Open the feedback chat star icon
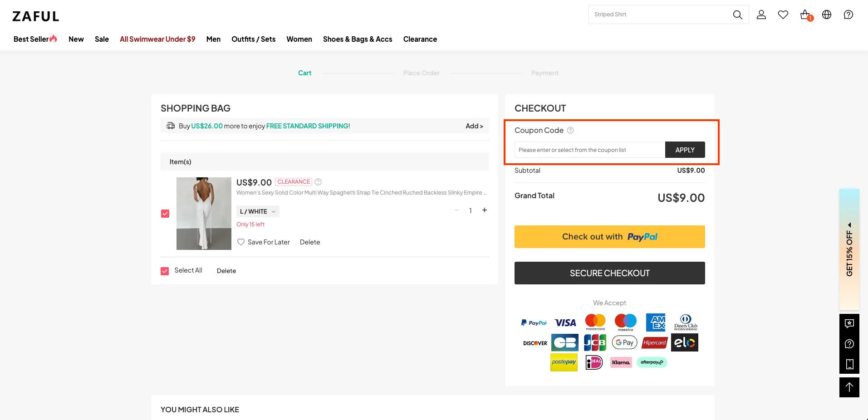Screen dimensions: 868x420 click(849, 323)
